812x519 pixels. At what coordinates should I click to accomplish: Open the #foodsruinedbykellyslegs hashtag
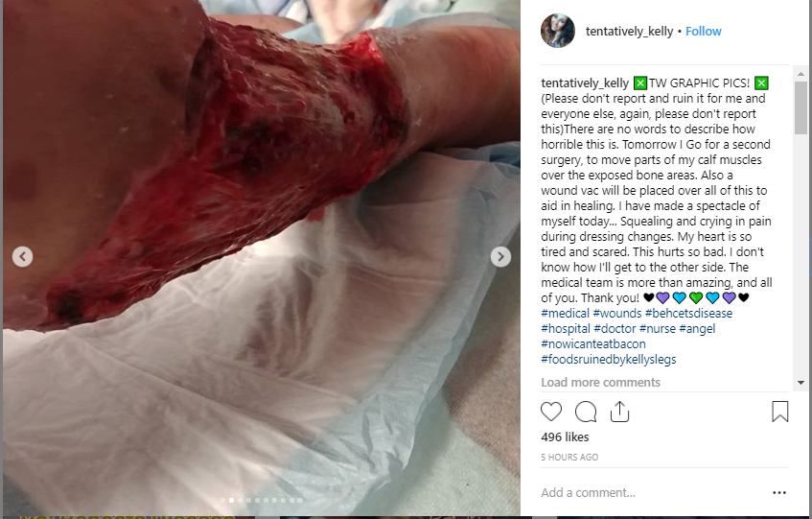pyautogui.click(x=609, y=360)
